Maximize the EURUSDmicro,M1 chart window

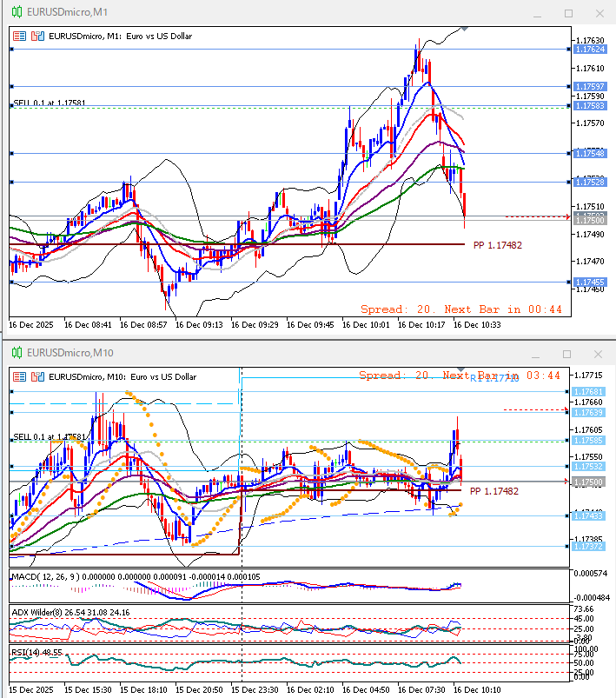point(569,13)
